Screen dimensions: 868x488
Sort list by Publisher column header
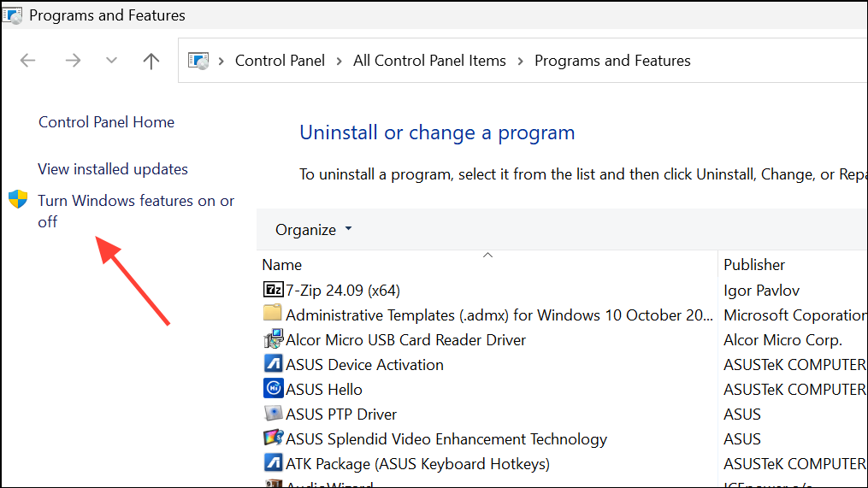tap(753, 265)
